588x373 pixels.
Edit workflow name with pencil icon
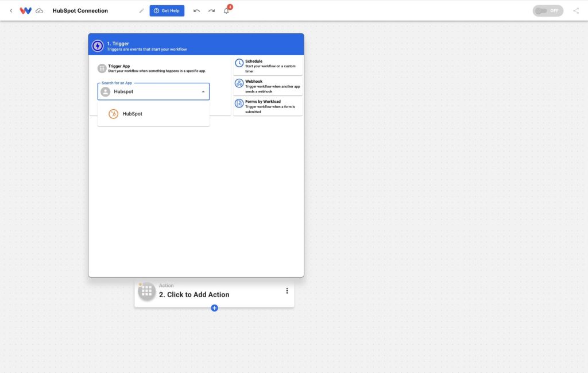coord(141,11)
